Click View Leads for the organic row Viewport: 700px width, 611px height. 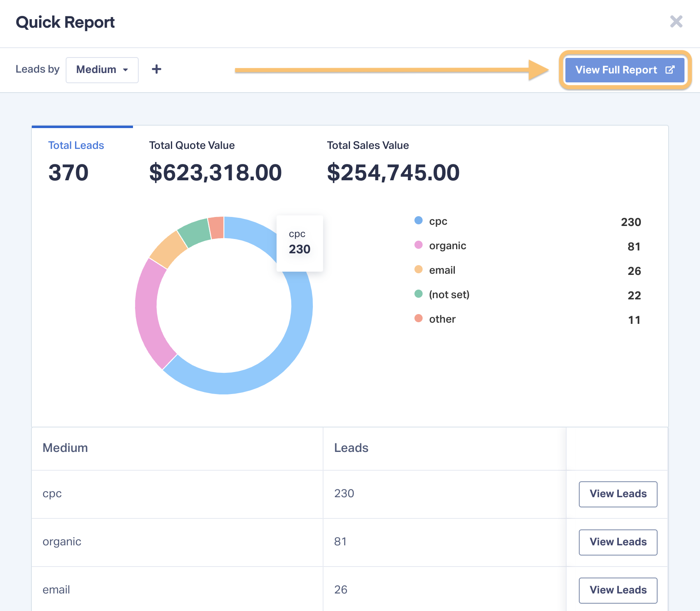(618, 542)
